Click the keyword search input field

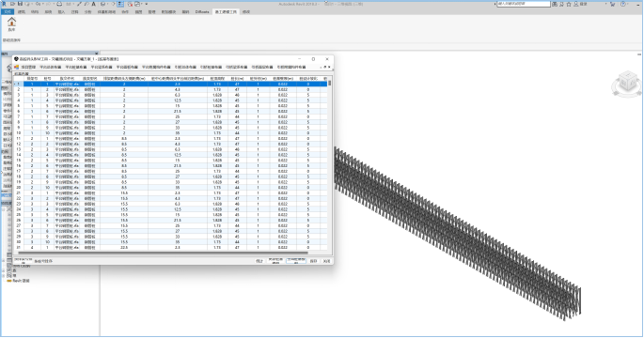click(524, 4)
